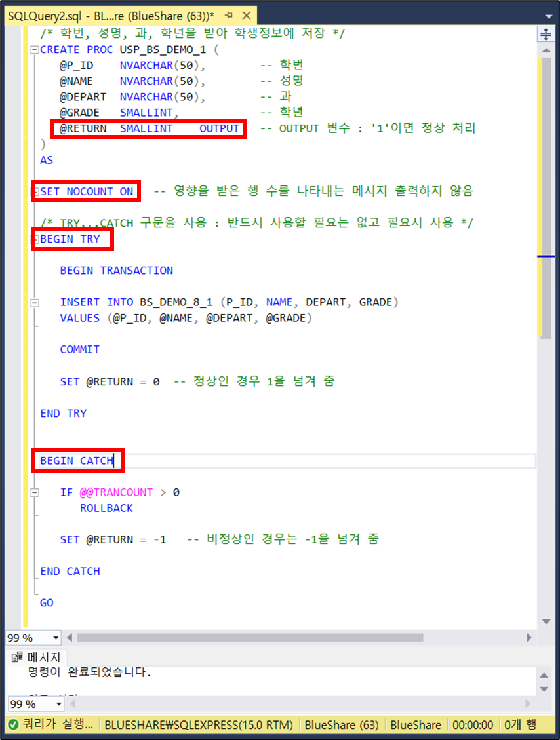Click the END TRY line
The height and width of the screenshot is (740, 560).
coord(63,414)
